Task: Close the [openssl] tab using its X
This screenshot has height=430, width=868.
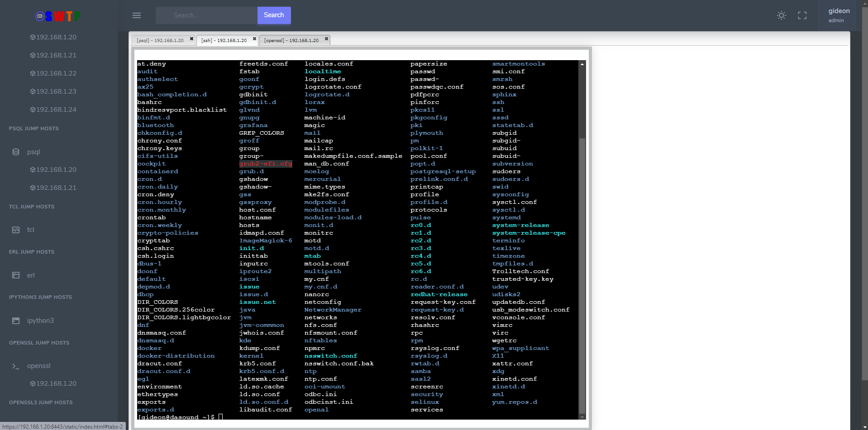Action: 326,39
